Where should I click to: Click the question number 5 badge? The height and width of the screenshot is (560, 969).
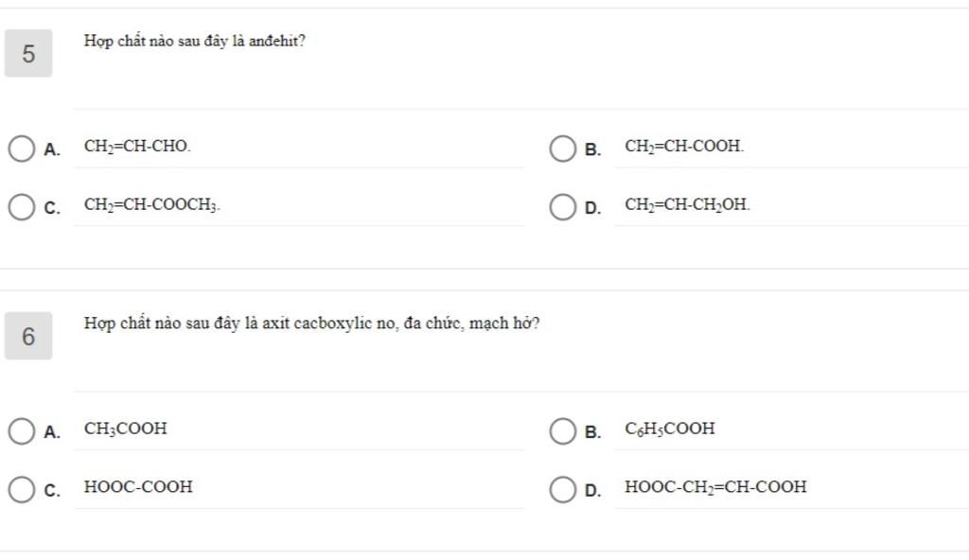pyautogui.click(x=28, y=54)
